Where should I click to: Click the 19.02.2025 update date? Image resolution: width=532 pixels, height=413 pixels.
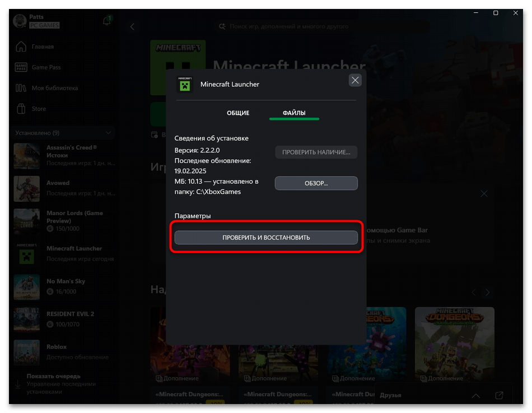pyautogui.click(x=190, y=171)
